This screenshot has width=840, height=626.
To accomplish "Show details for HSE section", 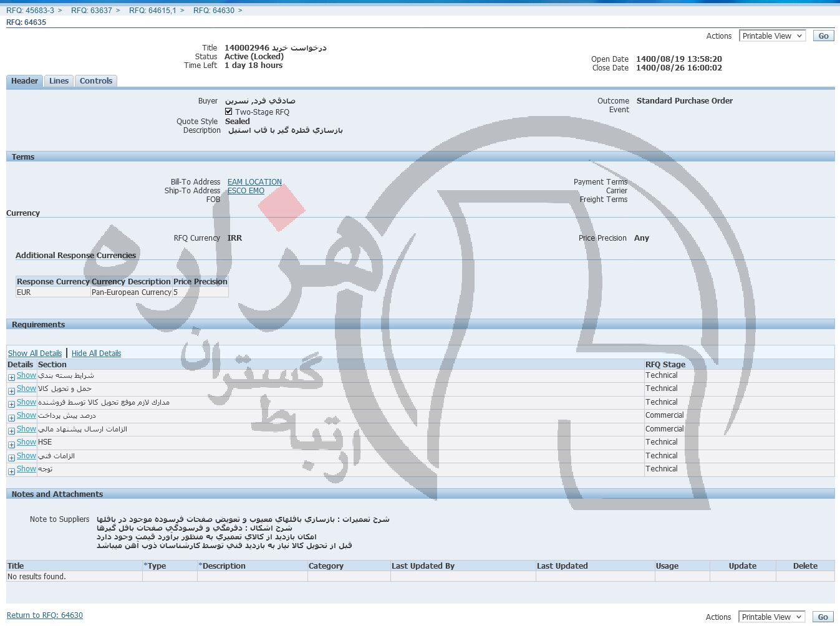I will 26,442.
